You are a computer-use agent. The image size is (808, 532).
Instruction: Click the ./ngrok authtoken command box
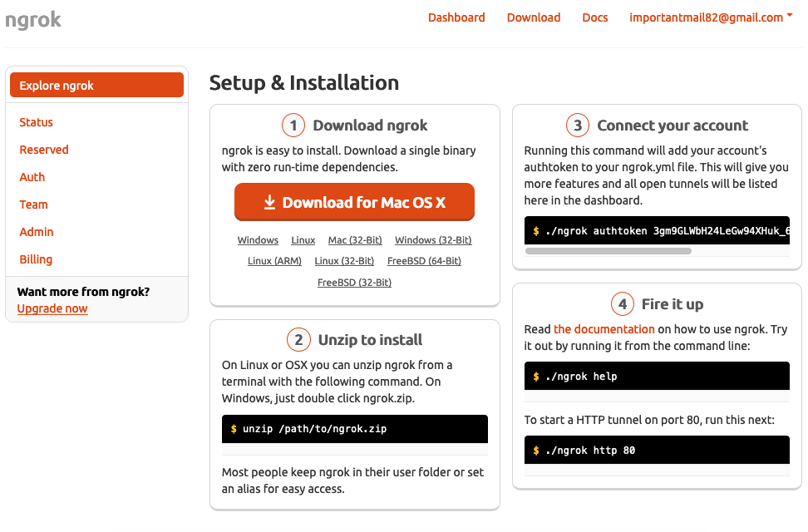[657, 230]
